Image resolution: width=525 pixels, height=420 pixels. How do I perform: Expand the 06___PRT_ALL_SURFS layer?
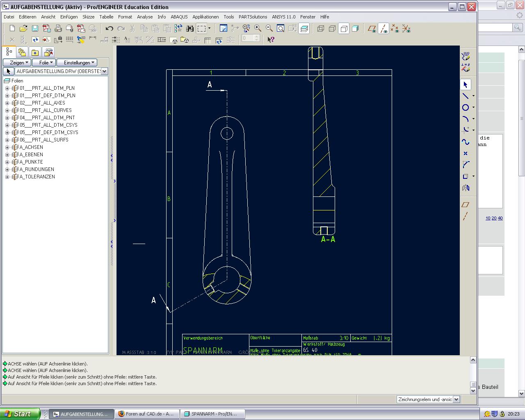tap(7, 140)
